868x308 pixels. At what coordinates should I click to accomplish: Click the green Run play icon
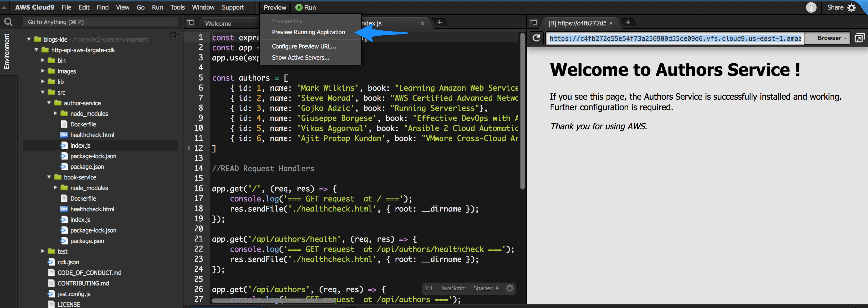pos(299,7)
